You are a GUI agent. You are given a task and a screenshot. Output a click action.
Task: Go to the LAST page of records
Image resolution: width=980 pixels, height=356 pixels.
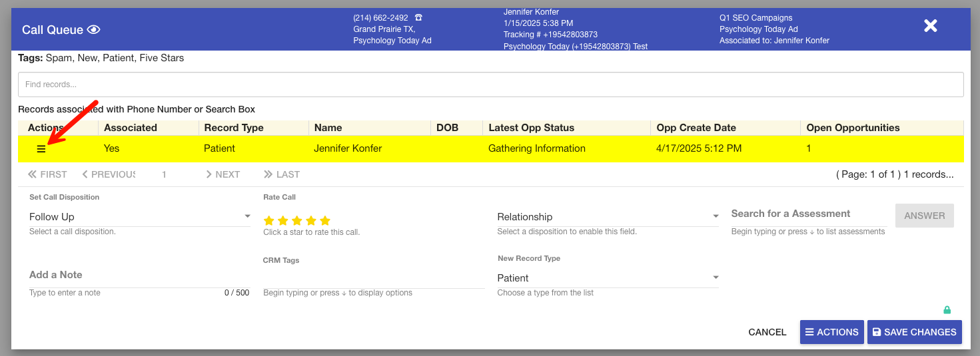(281, 174)
